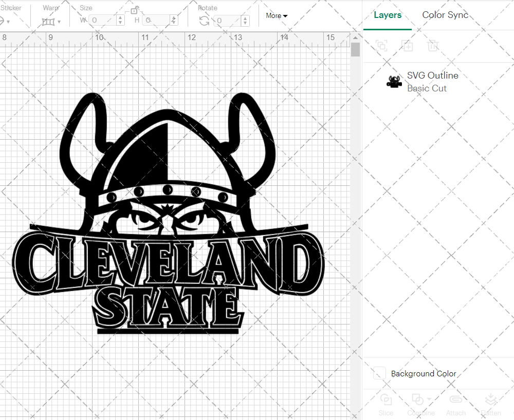Open the Layers tab
Screen dimensions: 514x420
pyautogui.click(x=388, y=15)
